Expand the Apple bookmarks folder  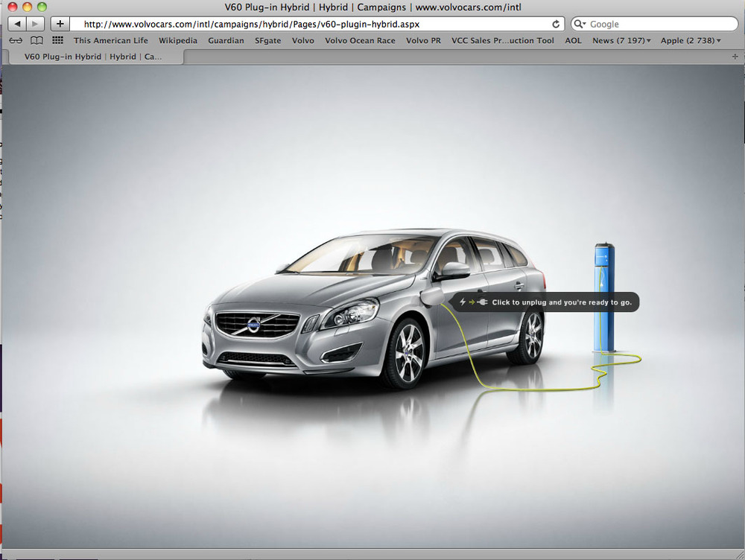pos(691,40)
